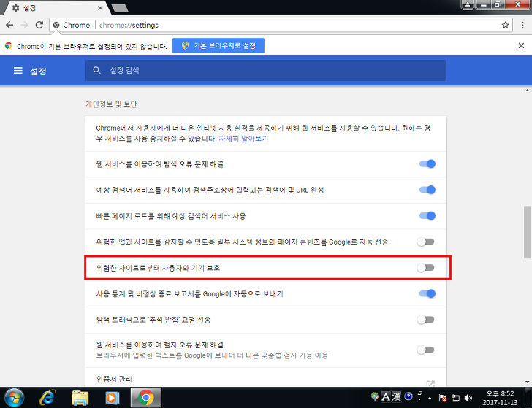Open Windows Explorer from taskbar
The width and height of the screenshot is (532, 408).
coord(80,398)
